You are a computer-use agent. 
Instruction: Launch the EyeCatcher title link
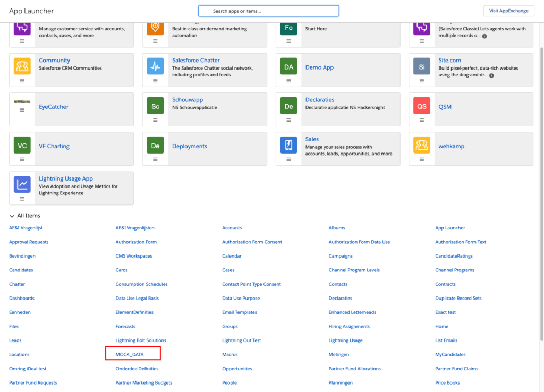coord(54,107)
